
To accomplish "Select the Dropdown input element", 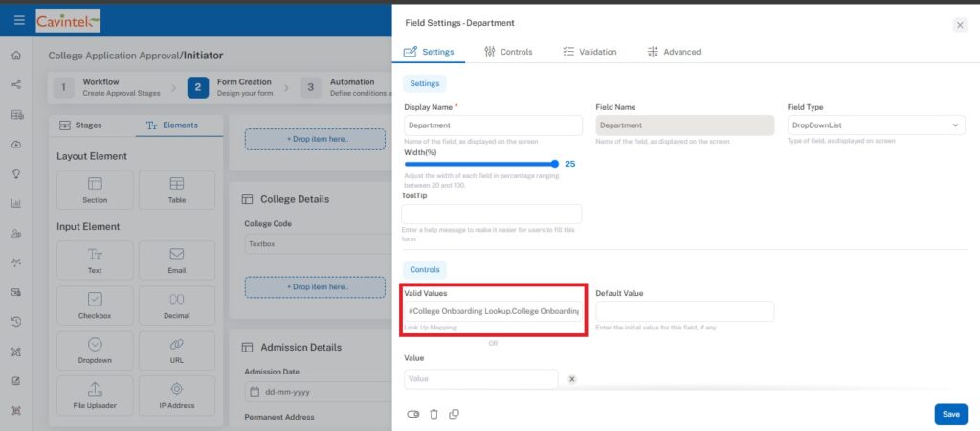I will [x=95, y=351].
